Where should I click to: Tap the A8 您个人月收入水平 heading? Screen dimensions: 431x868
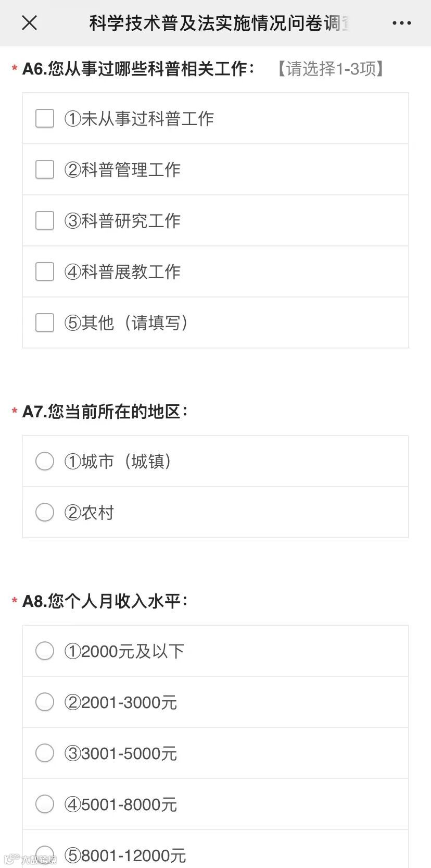tap(104, 601)
